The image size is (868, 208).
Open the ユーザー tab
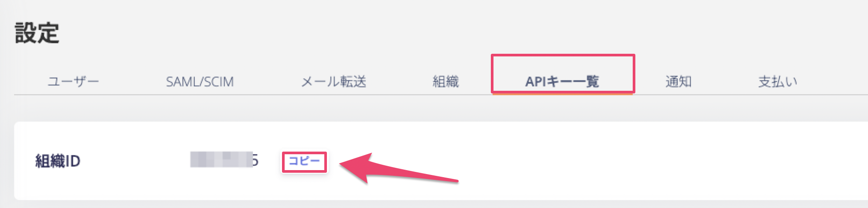tap(73, 82)
